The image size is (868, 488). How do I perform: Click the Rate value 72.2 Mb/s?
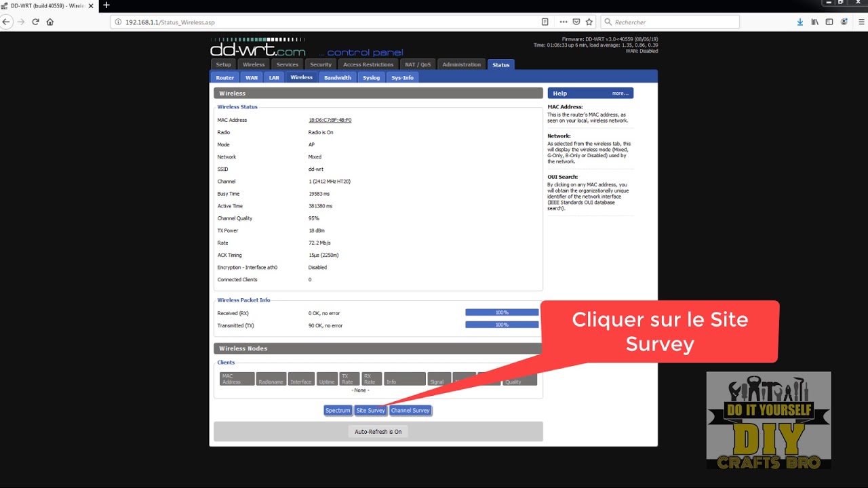(x=320, y=243)
